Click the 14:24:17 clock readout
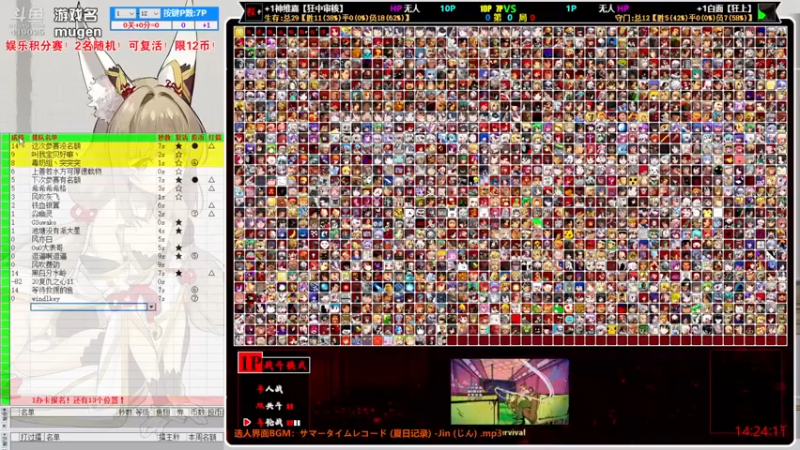Image resolution: width=800 pixels, height=450 pixels. [x=760, y=432]
